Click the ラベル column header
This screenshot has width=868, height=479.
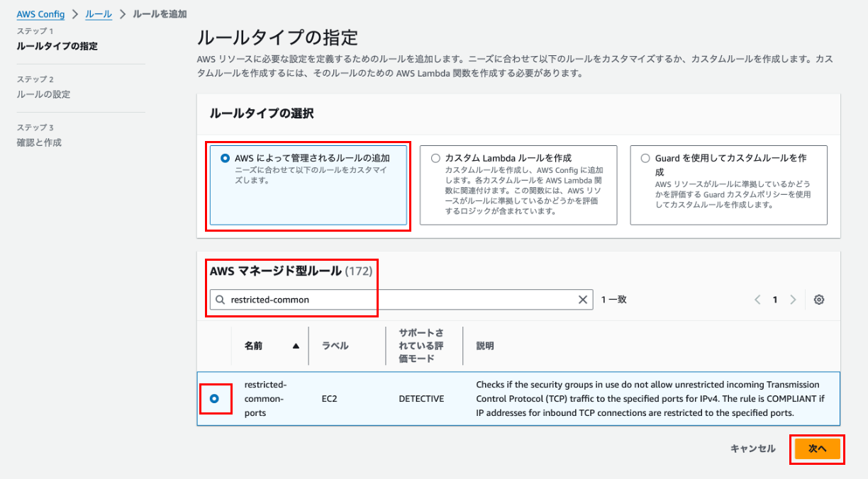335,346
